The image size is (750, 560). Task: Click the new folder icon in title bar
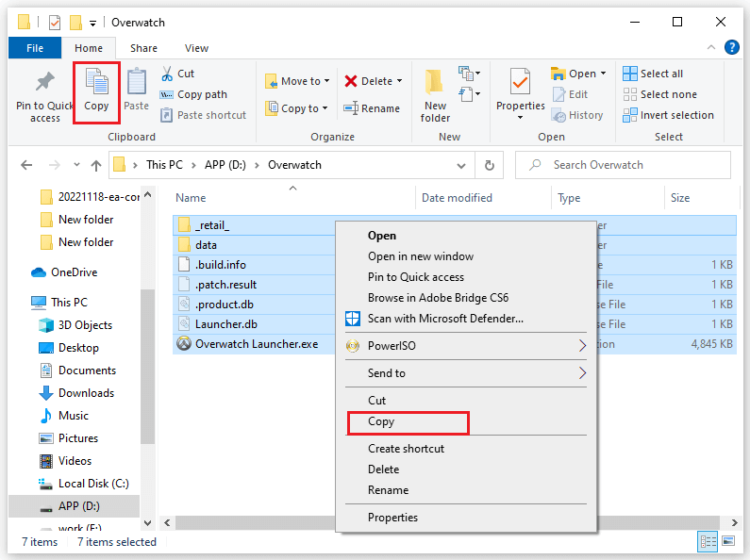click(x=75, y=22)
